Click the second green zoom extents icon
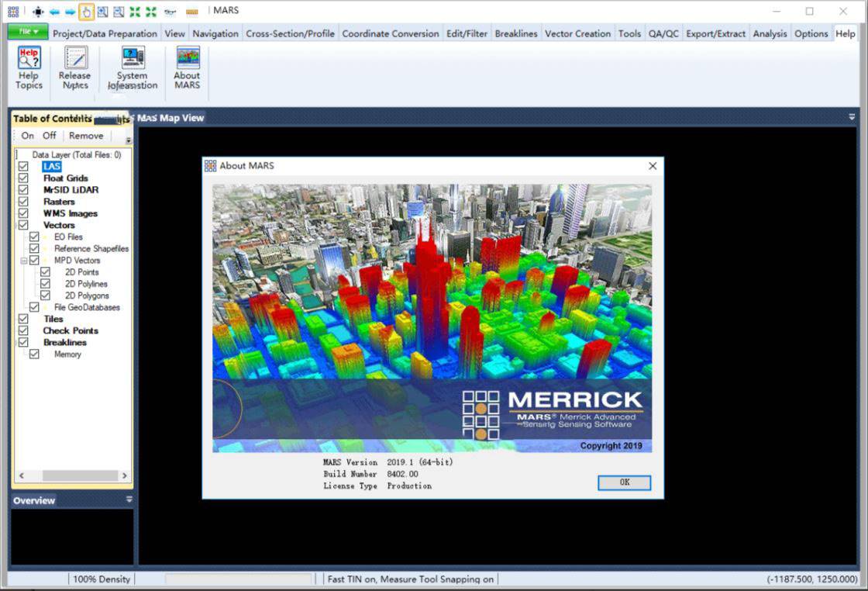This screenshot has width=868, height=591. [x=151, y=11]
